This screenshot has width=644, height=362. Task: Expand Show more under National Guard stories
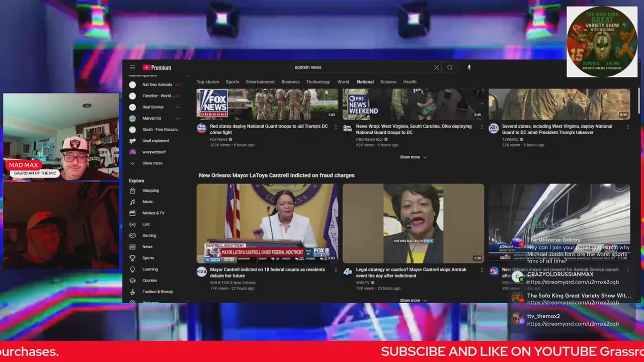click(x=413, y=157)
